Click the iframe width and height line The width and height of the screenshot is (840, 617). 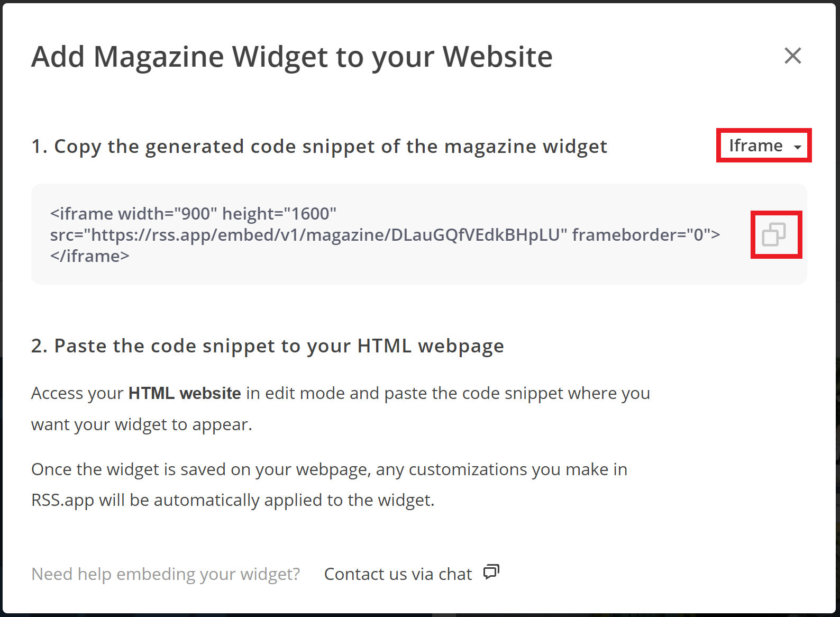click(194, 214)
